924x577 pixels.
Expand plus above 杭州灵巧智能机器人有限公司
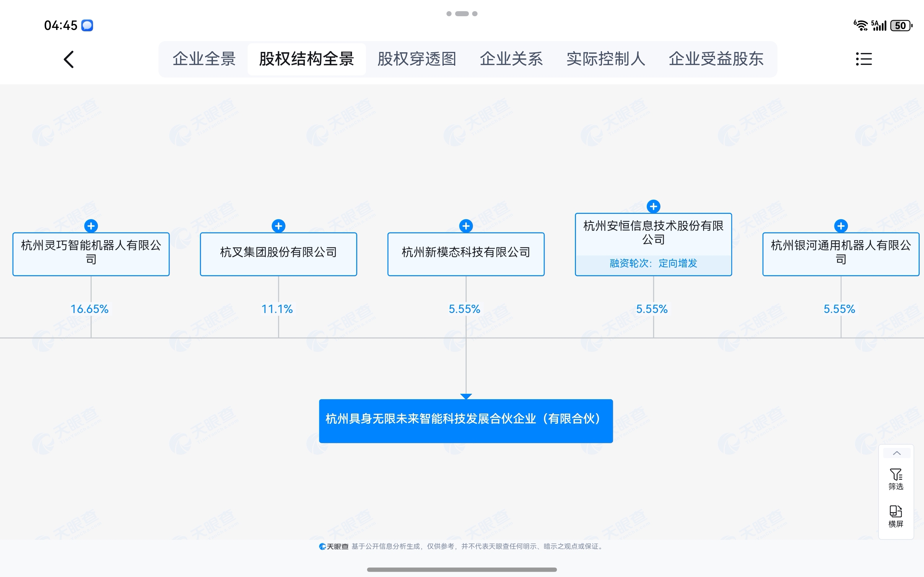[x=91, y=226]
